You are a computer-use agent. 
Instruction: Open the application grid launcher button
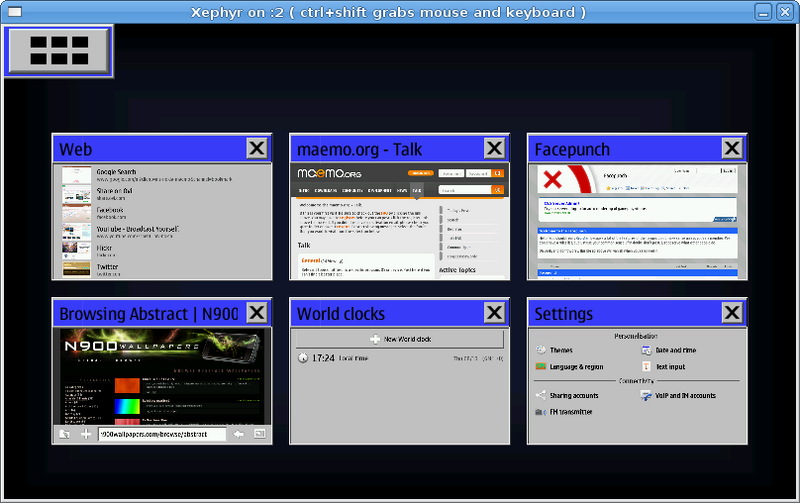(x=59, y=50)
